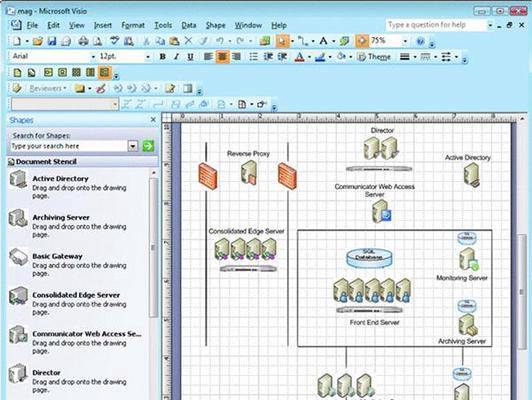532x400 pixels.
Task: Open the Window menu
Action: pos(248,25)
